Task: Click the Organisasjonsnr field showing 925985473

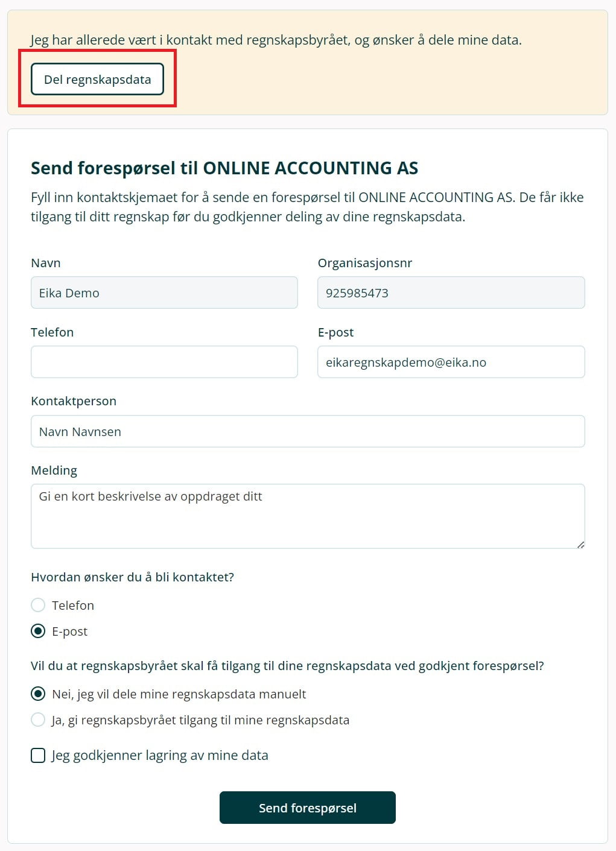Action: point(451,293)
